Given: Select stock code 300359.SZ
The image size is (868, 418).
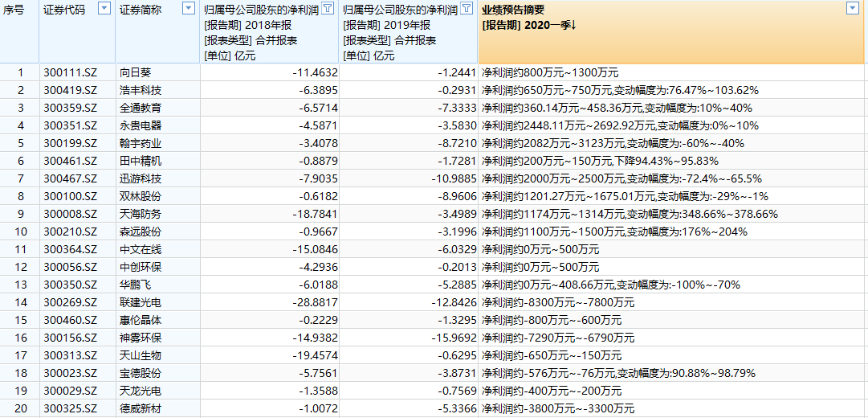Looking at the screenshot, I should 71,108.
